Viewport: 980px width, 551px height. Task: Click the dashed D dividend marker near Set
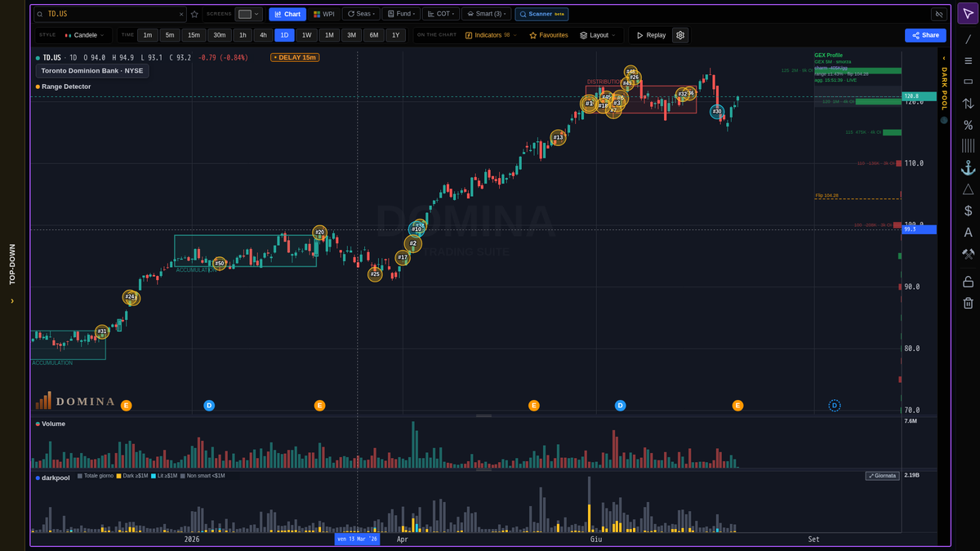click(x=835, y=405)
